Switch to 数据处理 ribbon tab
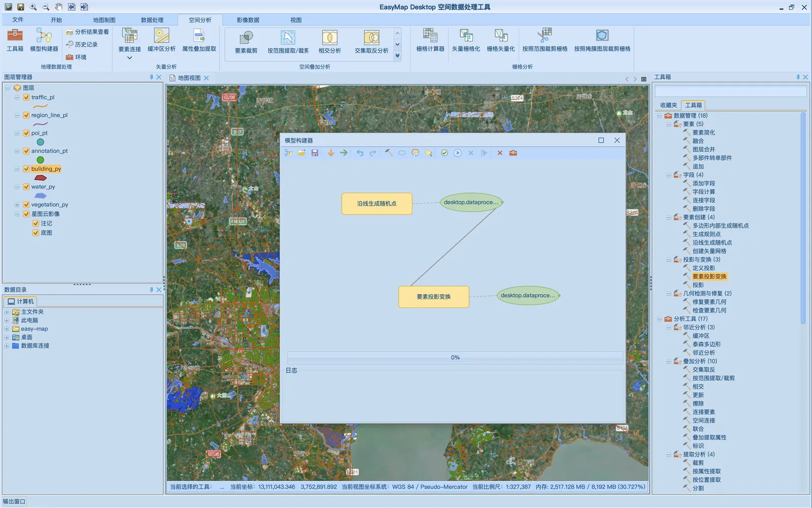The image size is (812, 508). [152, 20]
